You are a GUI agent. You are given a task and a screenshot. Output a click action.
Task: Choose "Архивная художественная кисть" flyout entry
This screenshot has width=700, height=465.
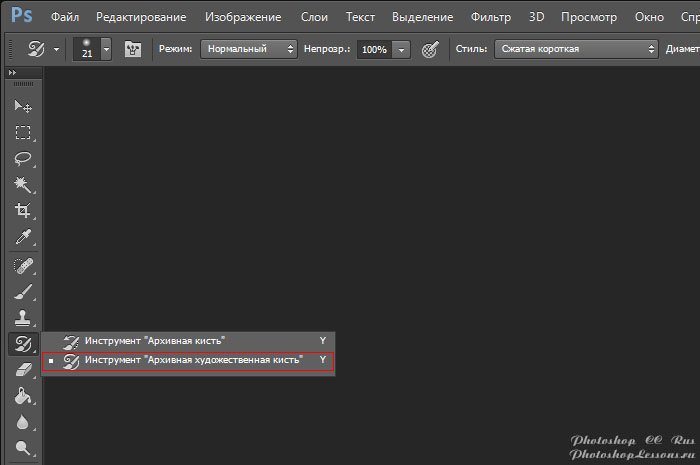193,360
